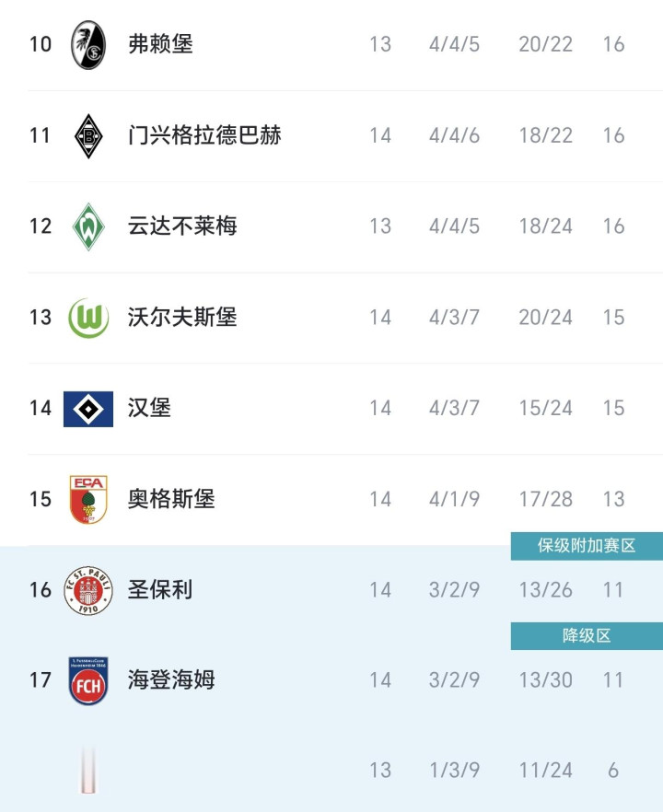This screenshot has width=663, height=812.
Task: Open team 弗赖堡 from the standings
Action: pos(160,44)
